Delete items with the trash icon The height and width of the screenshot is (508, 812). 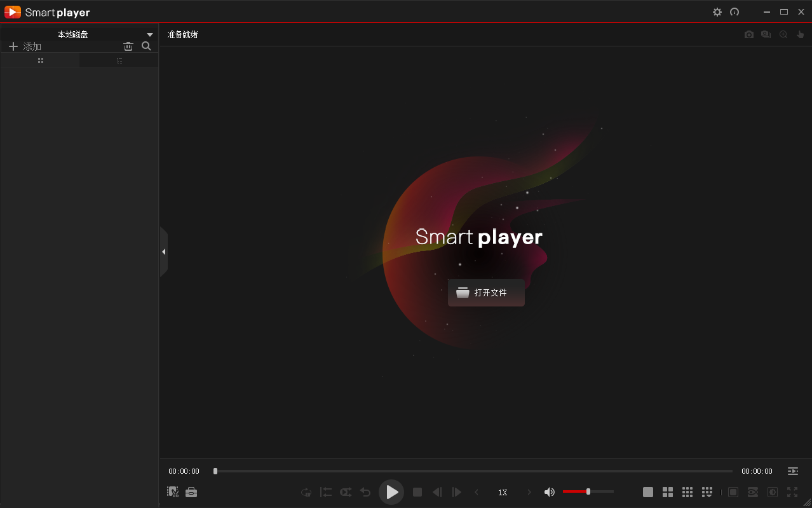[x=128, y=46]
